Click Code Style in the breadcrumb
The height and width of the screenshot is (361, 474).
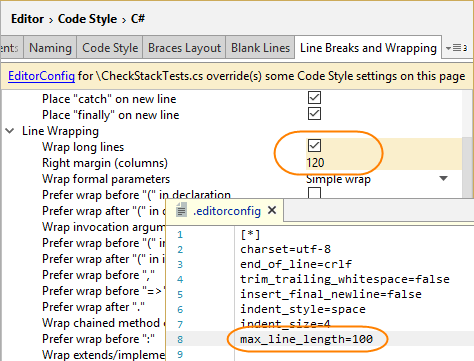87,19
